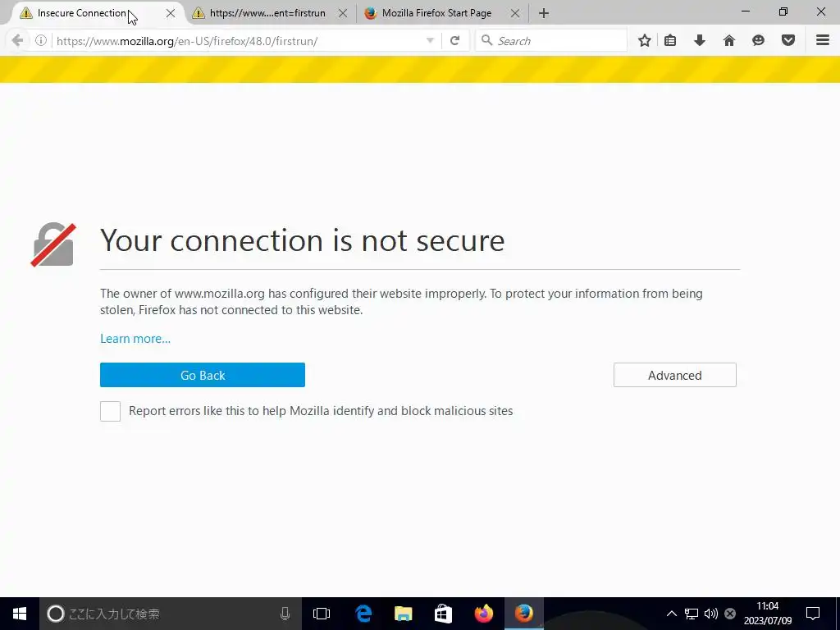Launch Microsoft Edge from the taskbar
Image resolution: width=840 pixels, height=630 pixels.
363,614
